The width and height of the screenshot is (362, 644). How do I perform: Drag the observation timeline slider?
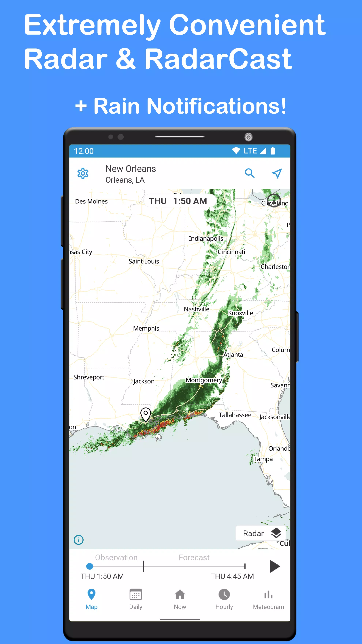pos(90,567)
